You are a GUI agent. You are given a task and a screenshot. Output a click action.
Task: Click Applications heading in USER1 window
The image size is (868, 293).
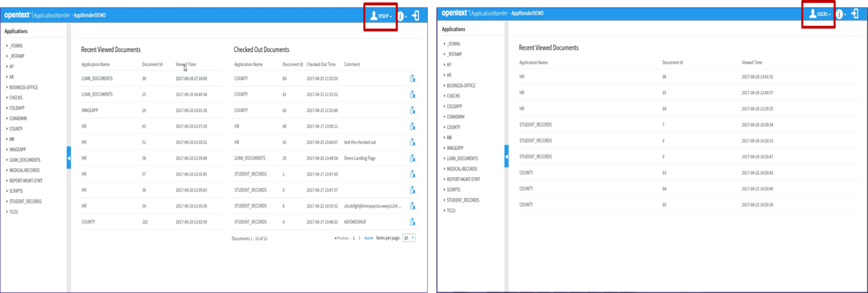click(x=454, y=29)
